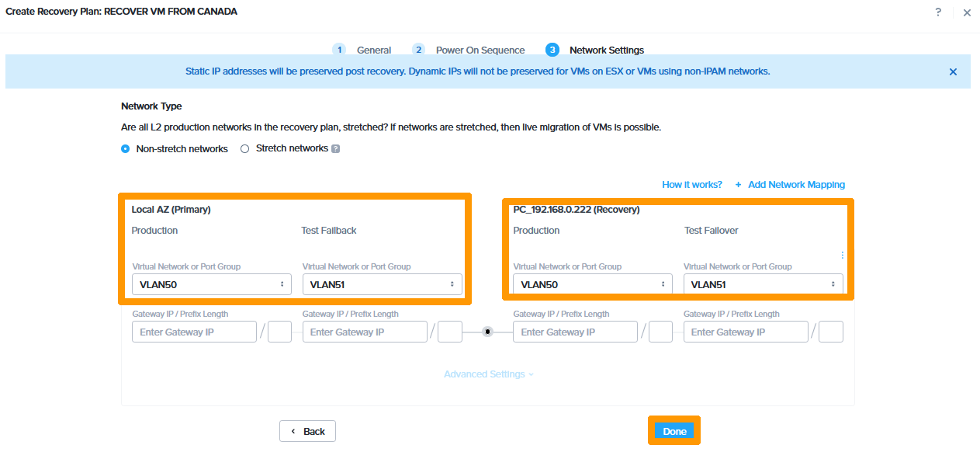Select the Non-stretch networks radio button
Image resolution: width=980 pixels, height=466 pixels.
126,149
